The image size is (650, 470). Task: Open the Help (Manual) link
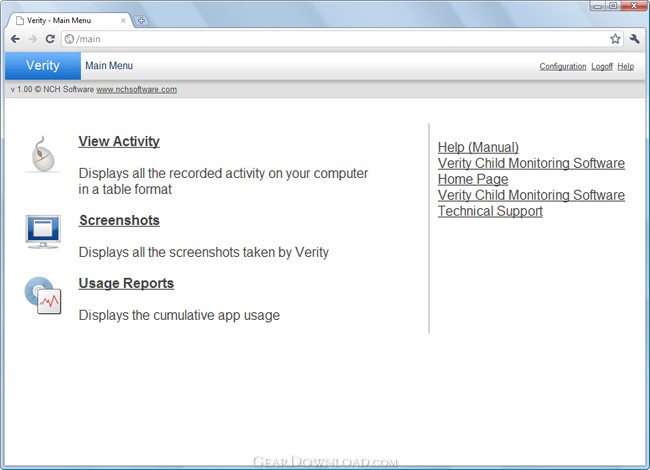pos(478,147)
